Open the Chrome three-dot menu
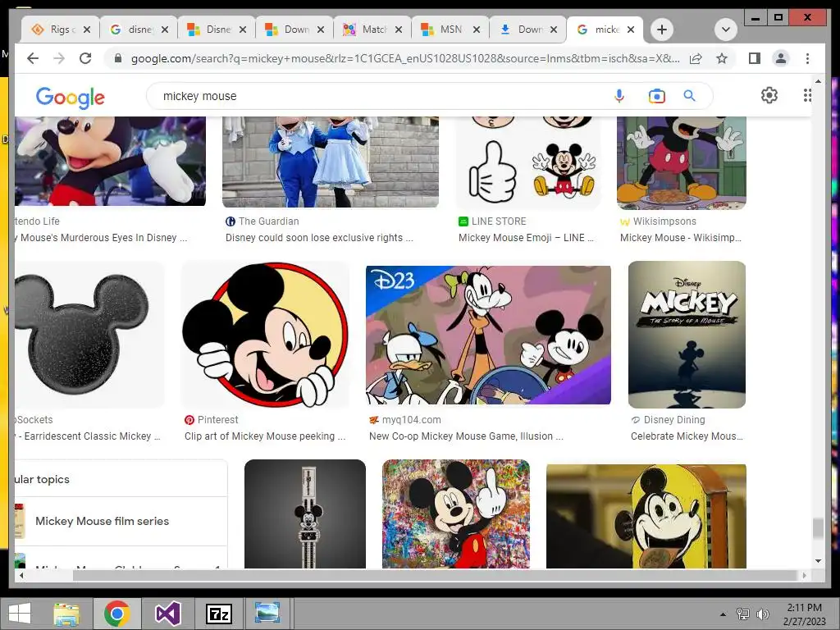Image resolution: width=840 pixels, height=630 pixels. [807, 58]
